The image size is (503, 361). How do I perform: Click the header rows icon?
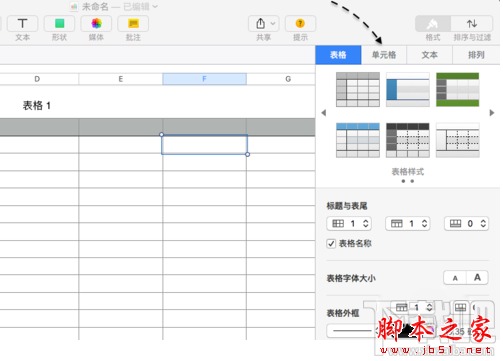397,224
